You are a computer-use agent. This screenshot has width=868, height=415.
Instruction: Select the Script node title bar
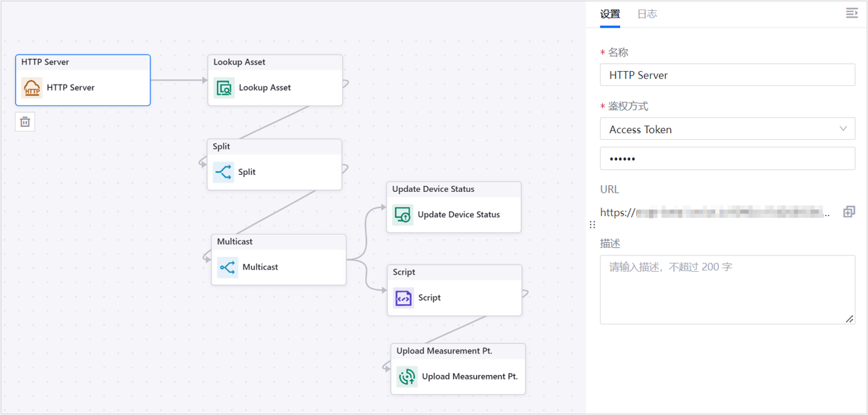click(x=454, y=272)
